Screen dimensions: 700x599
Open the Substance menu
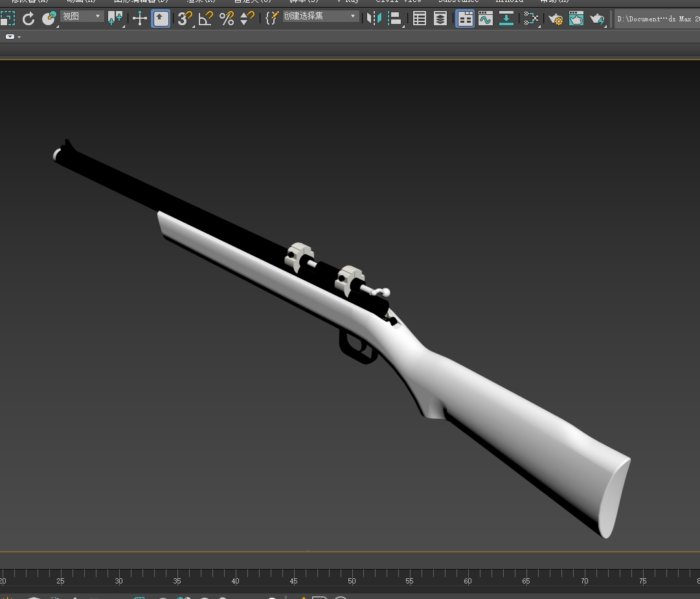(458, 1)
